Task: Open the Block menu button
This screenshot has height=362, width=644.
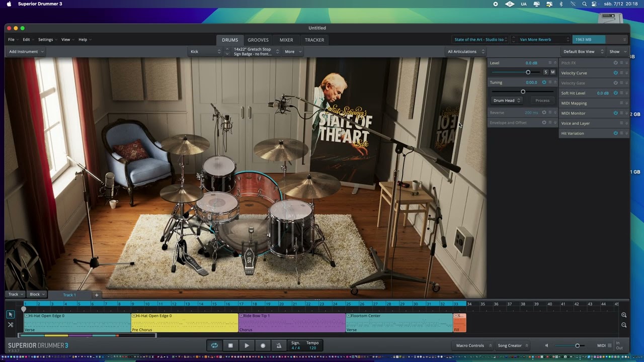Action: [37, 294]
